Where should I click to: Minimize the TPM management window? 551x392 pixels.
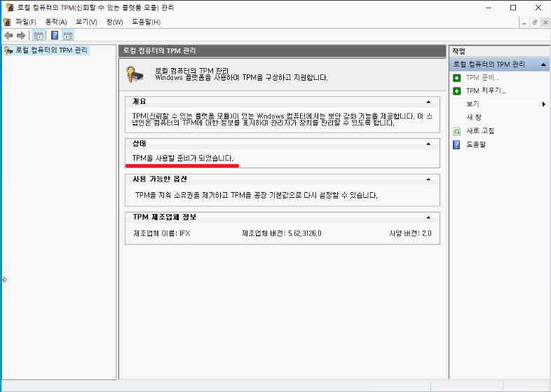click(489, 8)
